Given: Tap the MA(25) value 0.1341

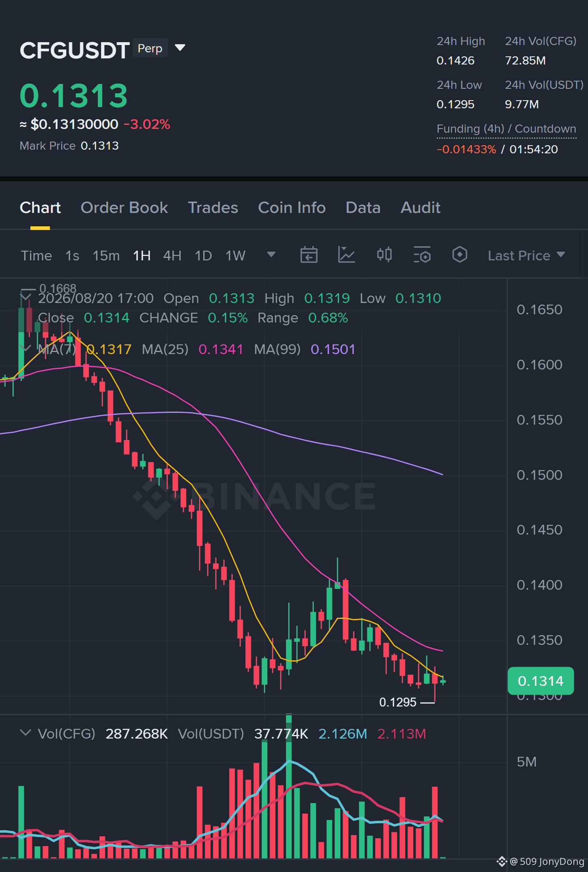Looking at the screenshot, I should (x=221, y=349).
